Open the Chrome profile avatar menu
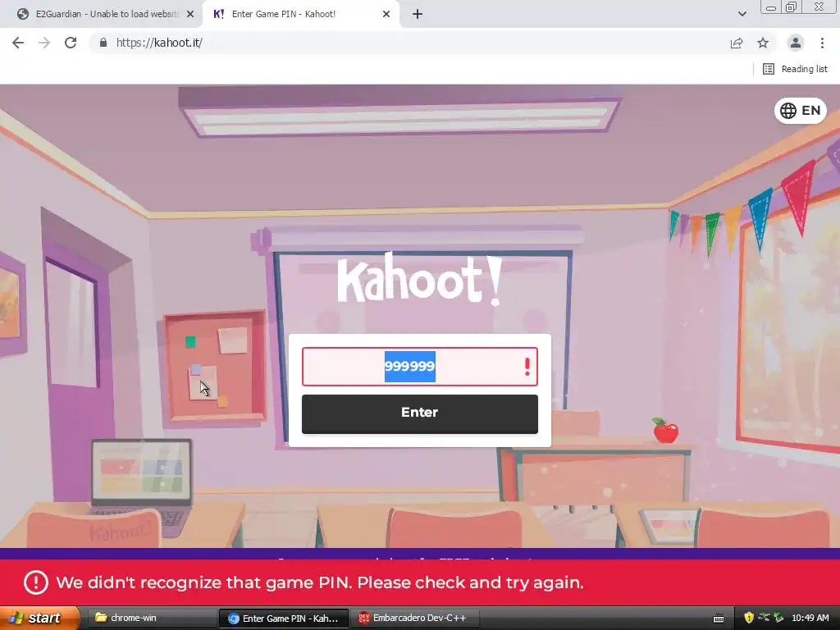840x630 pixels. [796, 43]
